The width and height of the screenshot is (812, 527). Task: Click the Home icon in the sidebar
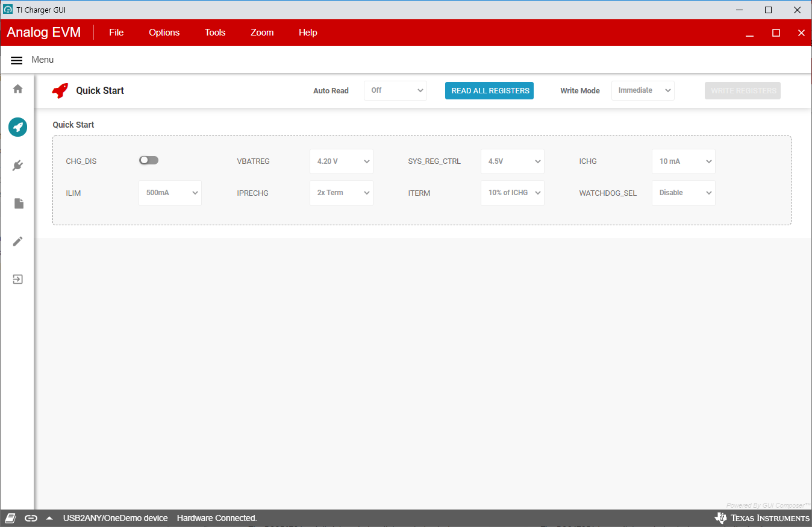point(17,89)
